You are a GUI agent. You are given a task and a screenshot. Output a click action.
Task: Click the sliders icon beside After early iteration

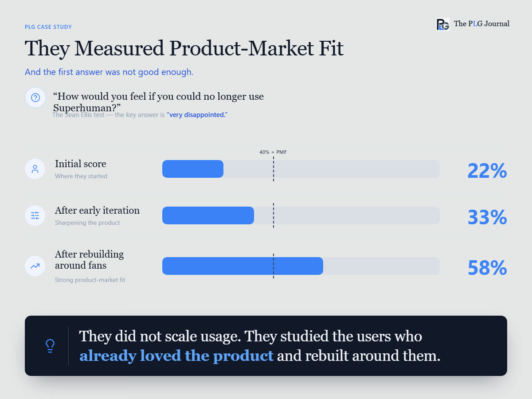click(35, 215)
